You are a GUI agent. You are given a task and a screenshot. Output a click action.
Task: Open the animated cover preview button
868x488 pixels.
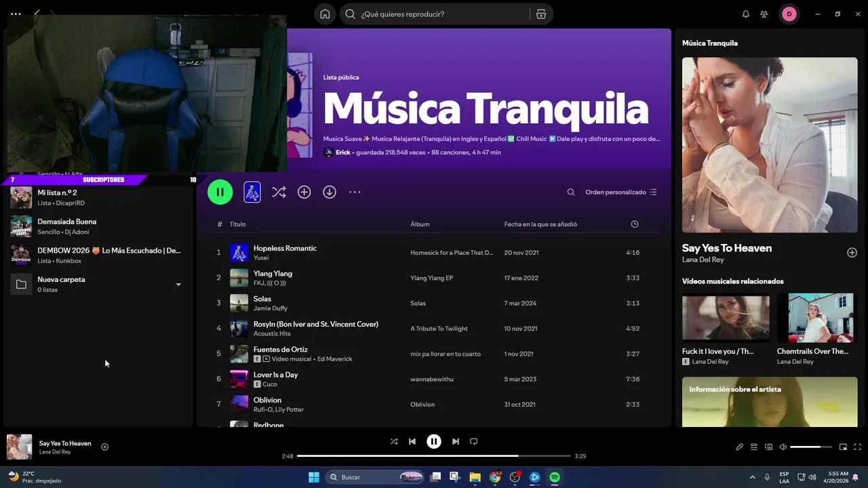click(252, 192)
